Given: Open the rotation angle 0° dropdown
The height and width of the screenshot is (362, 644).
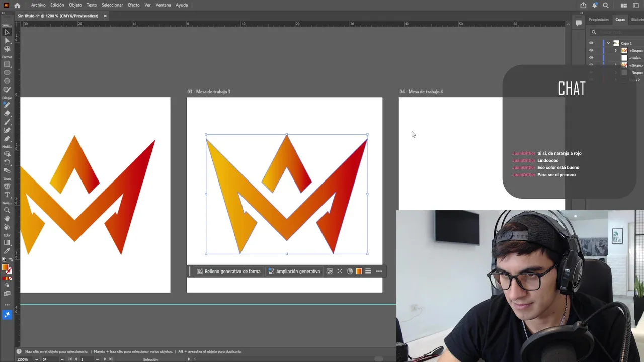Looking at the screenshot, I should coord(62,359).
